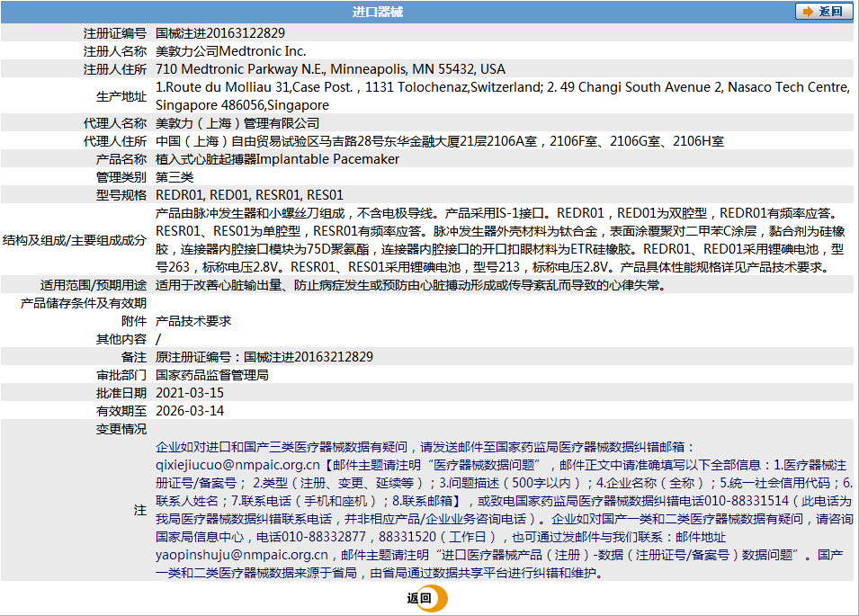859x616 pixels.
Task: Click registration number 国械注进20163122829
Action: point(220,33)
